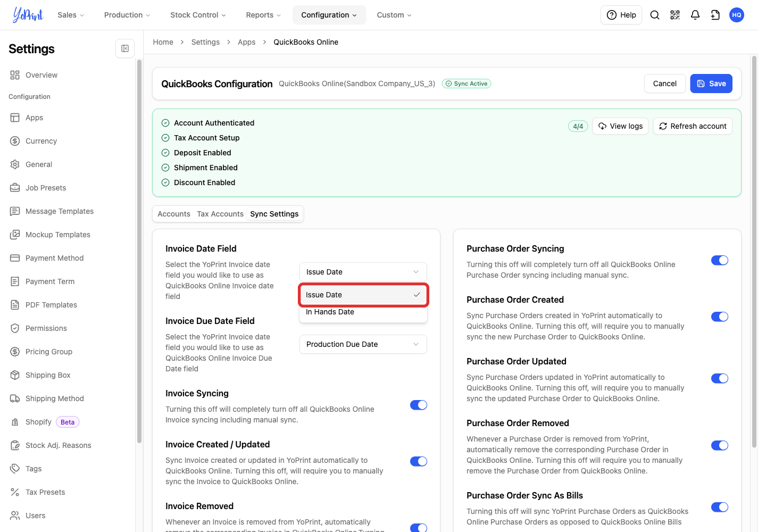This screenshot has width=766, height=532.
Task: Open the QR code scanner icon
Action: [675, 15]
